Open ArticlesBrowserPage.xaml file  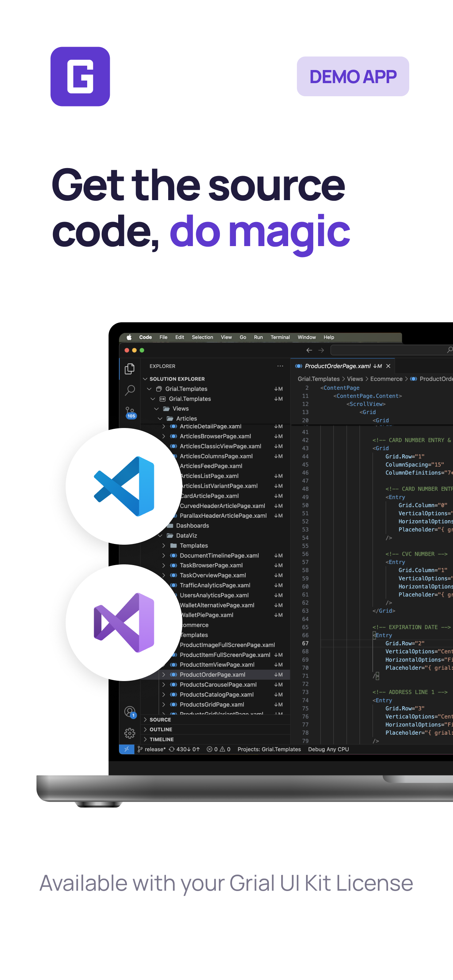pos(216,436)
